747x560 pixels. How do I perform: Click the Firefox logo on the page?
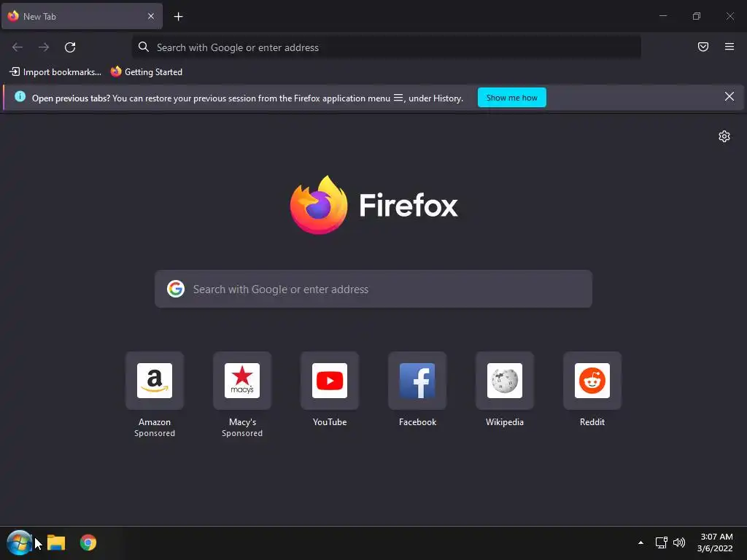[x=374, y=205]
